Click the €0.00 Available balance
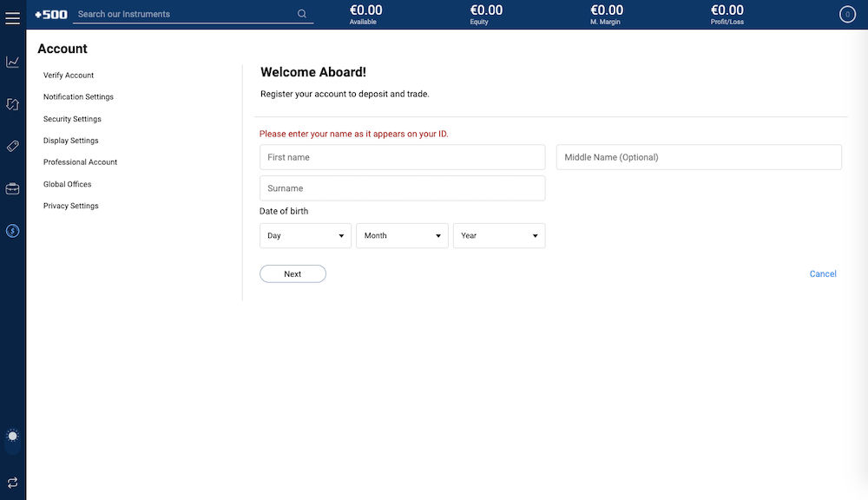This screenshot has height=500, width=868. [365, 10]
